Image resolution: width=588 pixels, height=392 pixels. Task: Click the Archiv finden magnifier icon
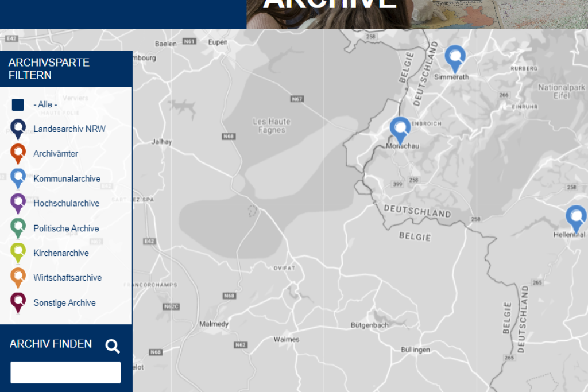(x=113, y=346)
